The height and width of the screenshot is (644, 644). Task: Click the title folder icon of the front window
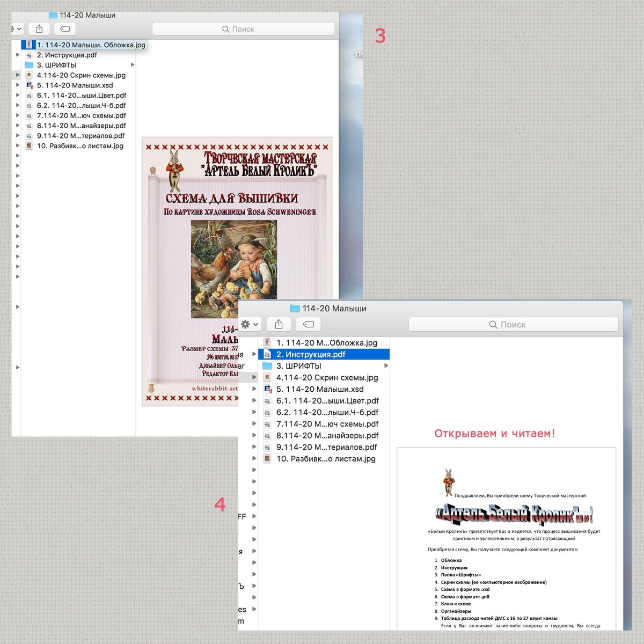[295, 308]
